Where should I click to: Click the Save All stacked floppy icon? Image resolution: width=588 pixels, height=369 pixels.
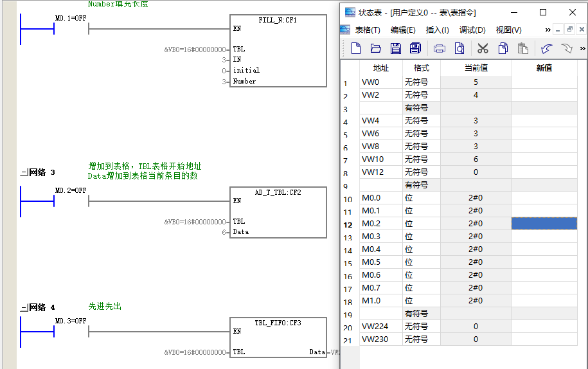point(416,48)
